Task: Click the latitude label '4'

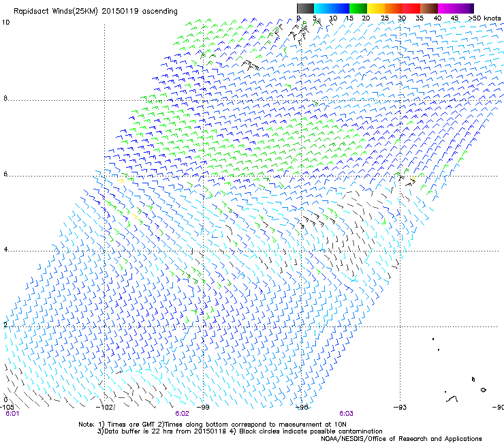Action: (5, 249)
